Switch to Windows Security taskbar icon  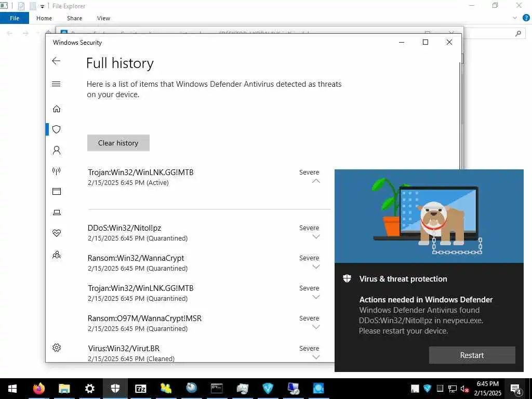tap(115, 389)
